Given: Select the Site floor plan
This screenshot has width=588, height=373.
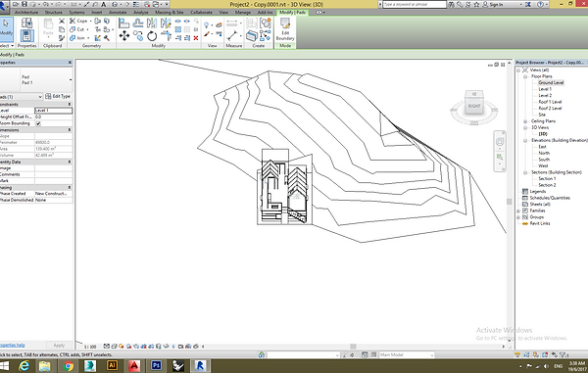Looking at the screenshot, I should pos(542,115).
